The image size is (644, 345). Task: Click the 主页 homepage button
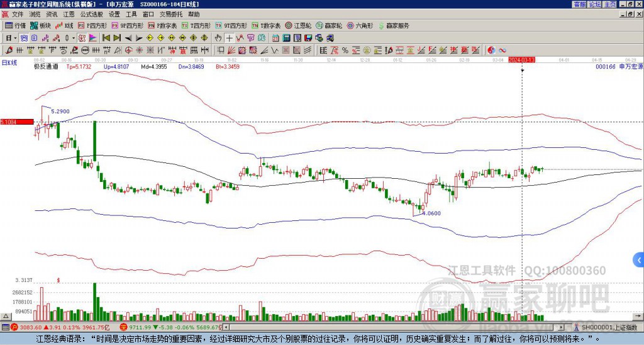click(x=609, y=4)
